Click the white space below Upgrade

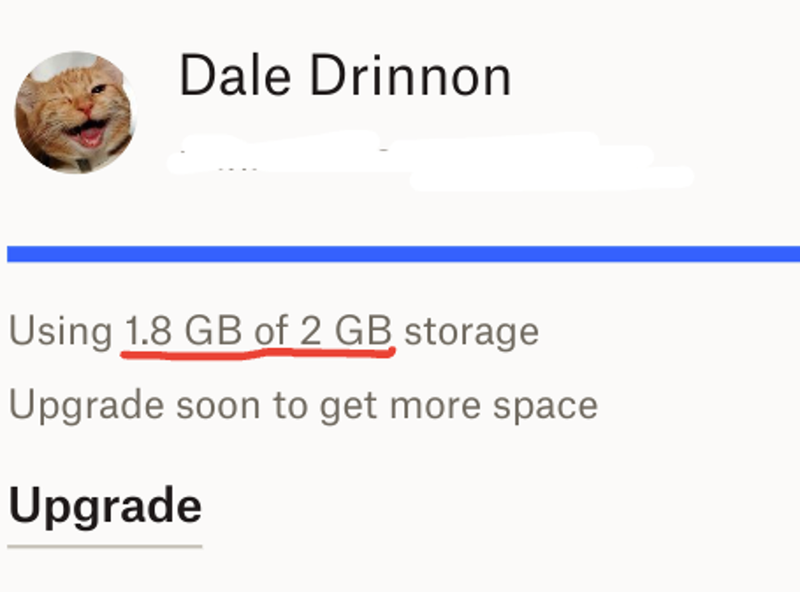[x=400, y=575]
